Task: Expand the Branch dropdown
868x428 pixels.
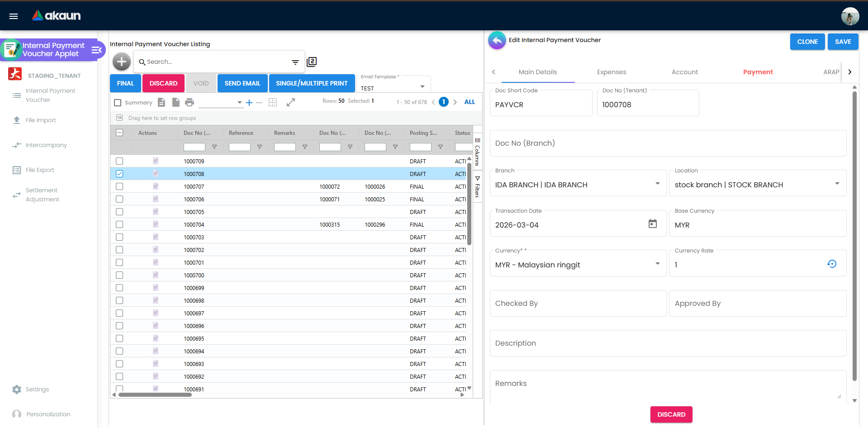Action: tap(657, 184)
